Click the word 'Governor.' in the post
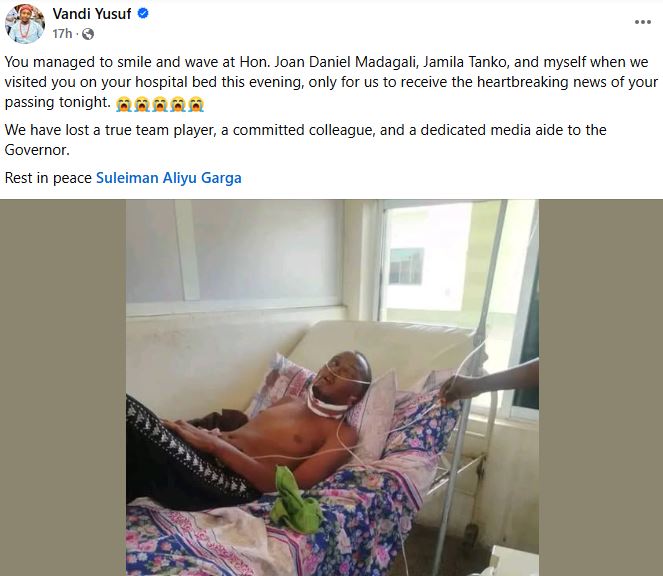 37,150
